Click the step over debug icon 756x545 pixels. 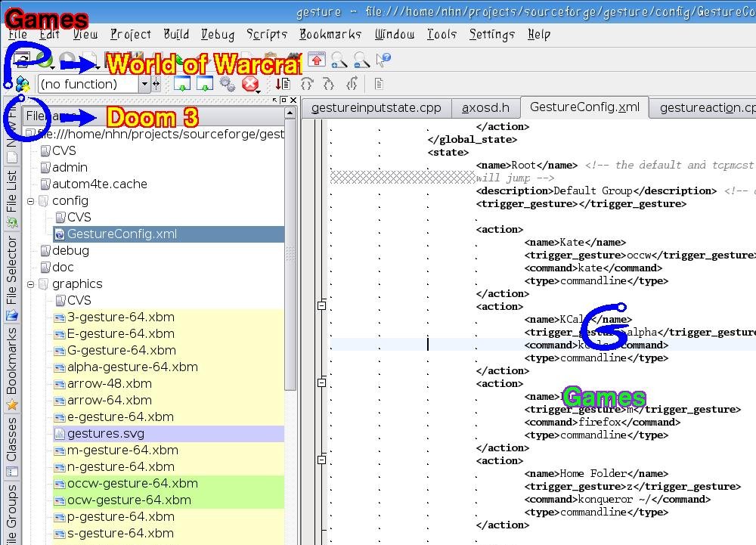click(x=307, y=85)
